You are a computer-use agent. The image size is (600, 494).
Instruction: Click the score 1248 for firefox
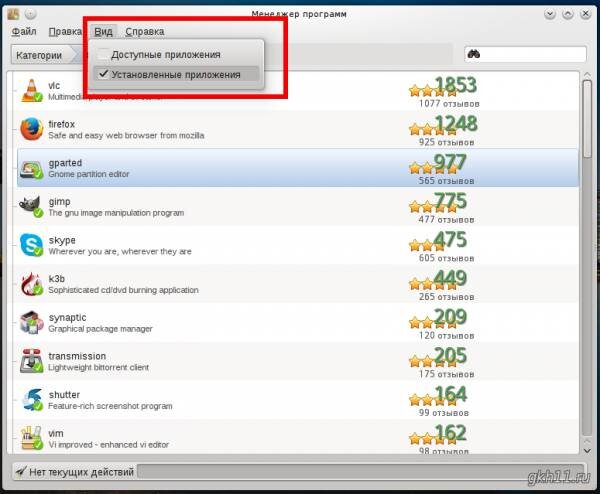point(456,124)
